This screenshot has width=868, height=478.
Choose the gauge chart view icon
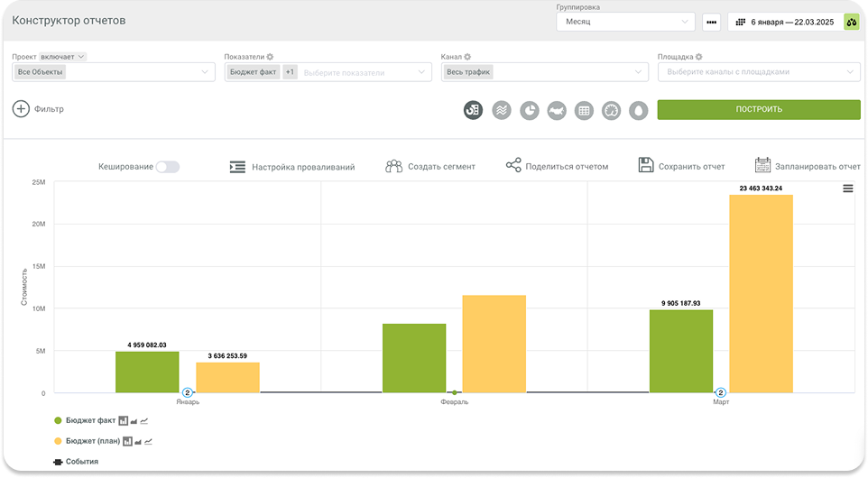pos(611,110)
